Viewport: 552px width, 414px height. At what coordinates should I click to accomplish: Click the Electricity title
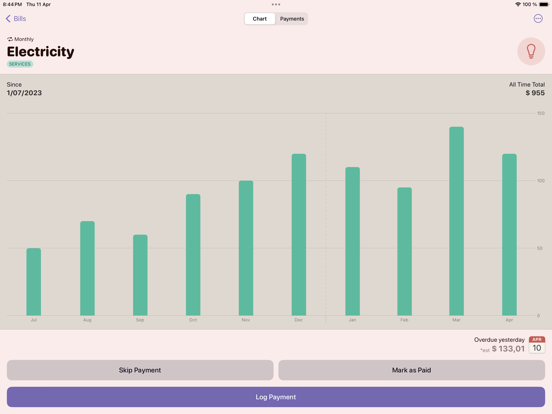40,52
